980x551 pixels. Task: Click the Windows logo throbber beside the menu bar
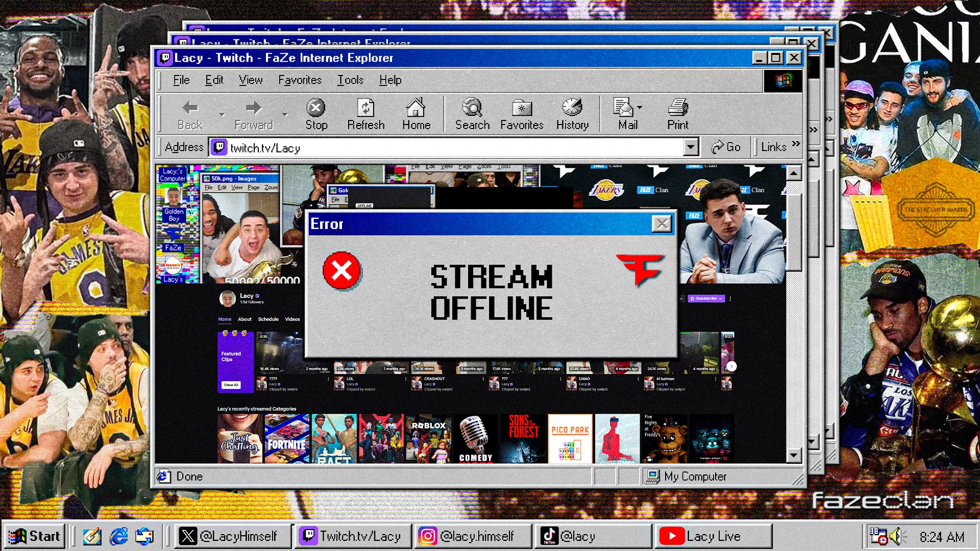[x=783, y=81]
